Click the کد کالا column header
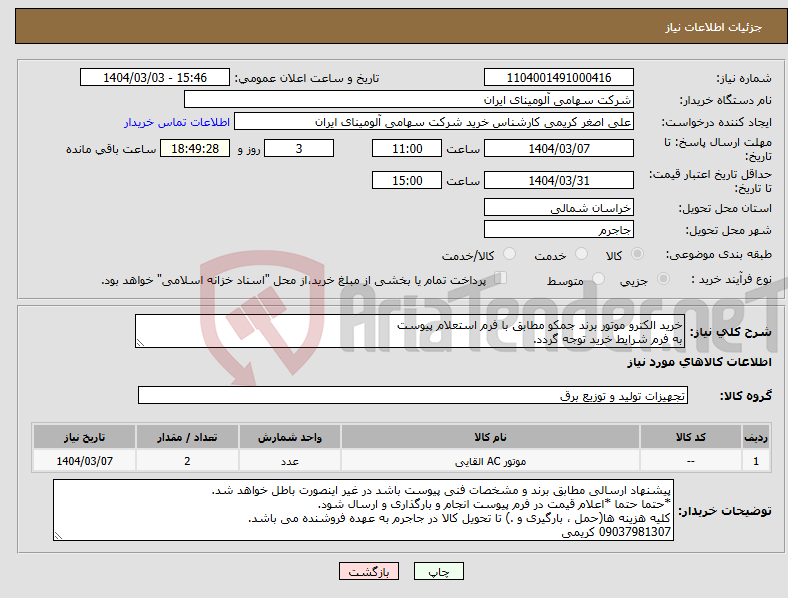Screen dimensions: 788x598 (x=691, y=437)
